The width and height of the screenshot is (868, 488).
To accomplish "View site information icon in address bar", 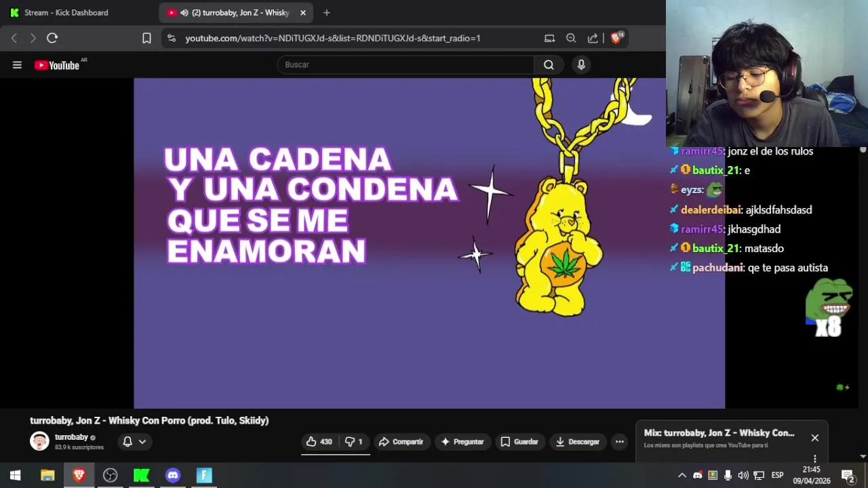I will coord(171,38).
